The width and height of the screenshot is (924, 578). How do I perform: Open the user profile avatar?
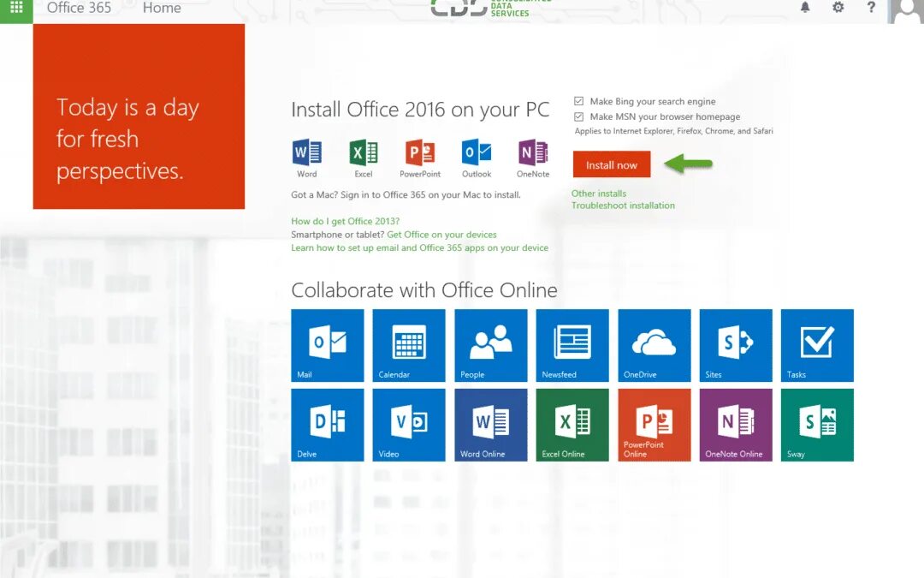point(906,11)
